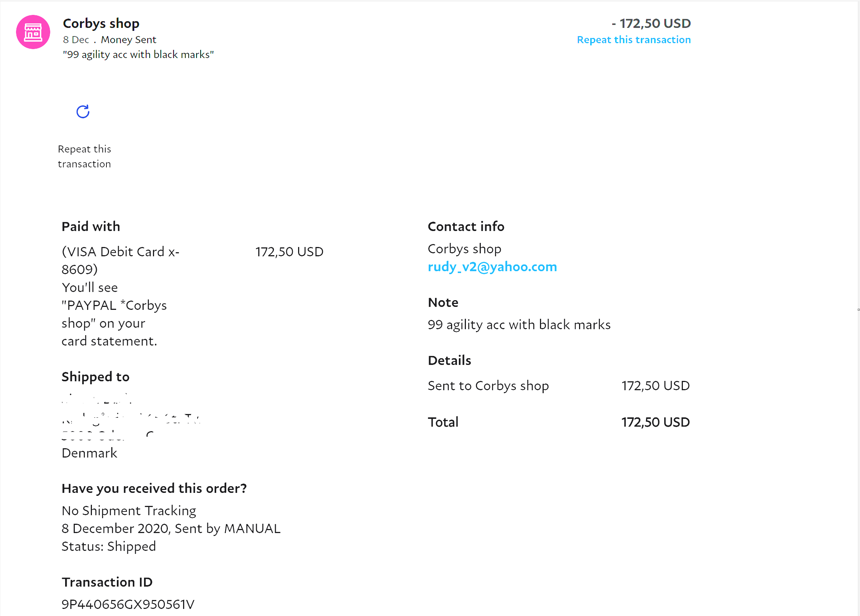Screen dimensions: 860x616
Task: Click the quoted note beneath Money Sent
Action: coord(138,55)
